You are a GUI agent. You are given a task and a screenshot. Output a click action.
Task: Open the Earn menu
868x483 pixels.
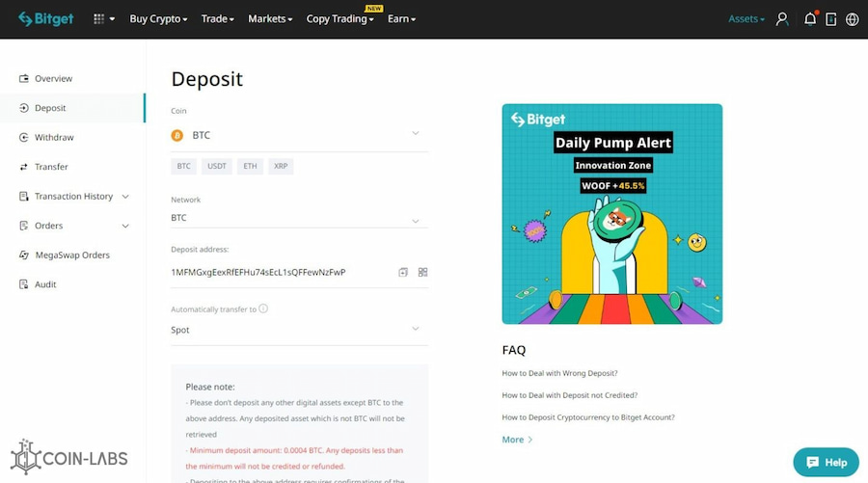point(401,19)
